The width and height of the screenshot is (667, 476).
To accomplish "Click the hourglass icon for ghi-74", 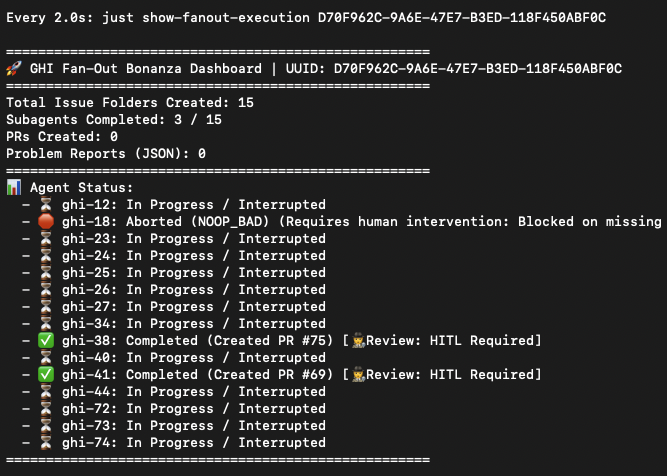I will pyautogui.click(x=46, y=443).
